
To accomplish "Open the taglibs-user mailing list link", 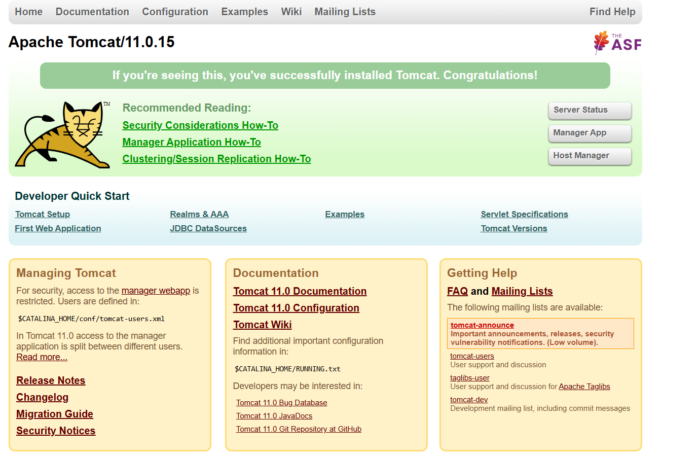I will click(470, 378).
